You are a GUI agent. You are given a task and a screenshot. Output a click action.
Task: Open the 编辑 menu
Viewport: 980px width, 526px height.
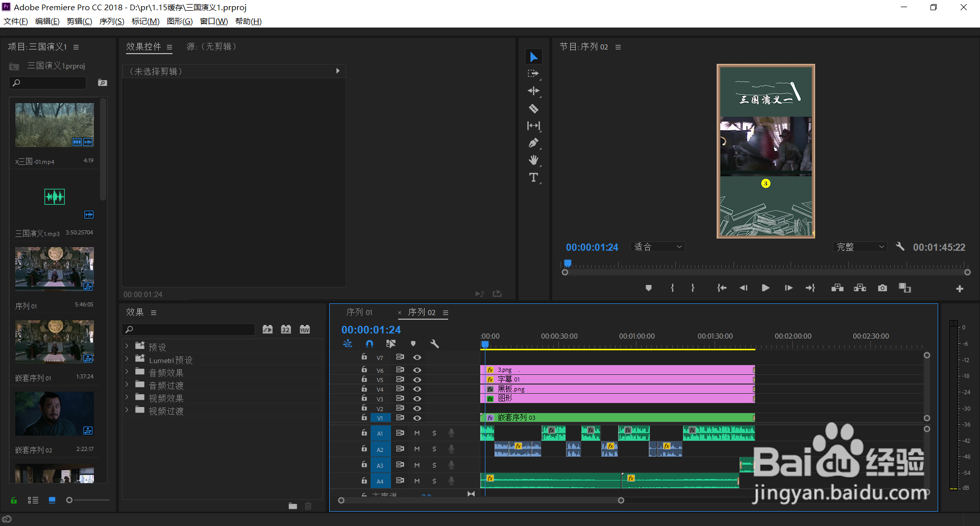pyautogui.click(x=47, y=21)
